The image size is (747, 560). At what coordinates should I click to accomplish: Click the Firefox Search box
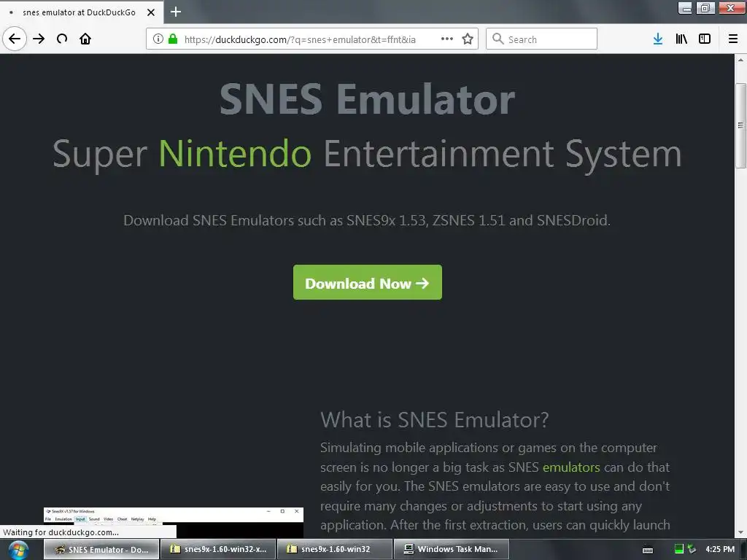542,39
